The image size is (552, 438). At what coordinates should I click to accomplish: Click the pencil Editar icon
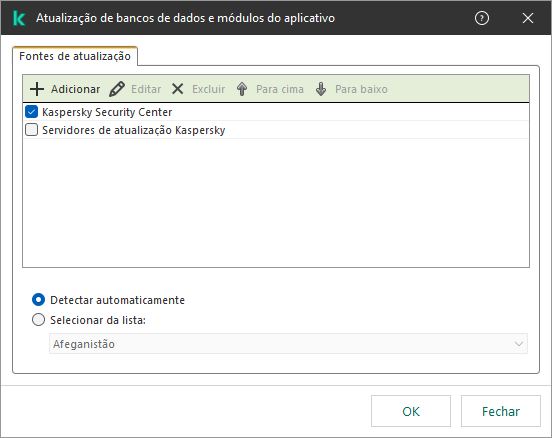(x=117, y=89)
